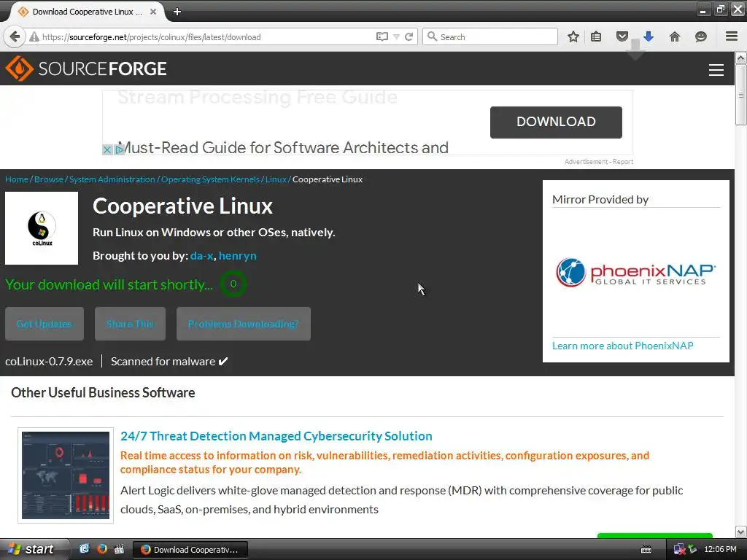Open Linux breadcrumb link

(x=276, y=179)
